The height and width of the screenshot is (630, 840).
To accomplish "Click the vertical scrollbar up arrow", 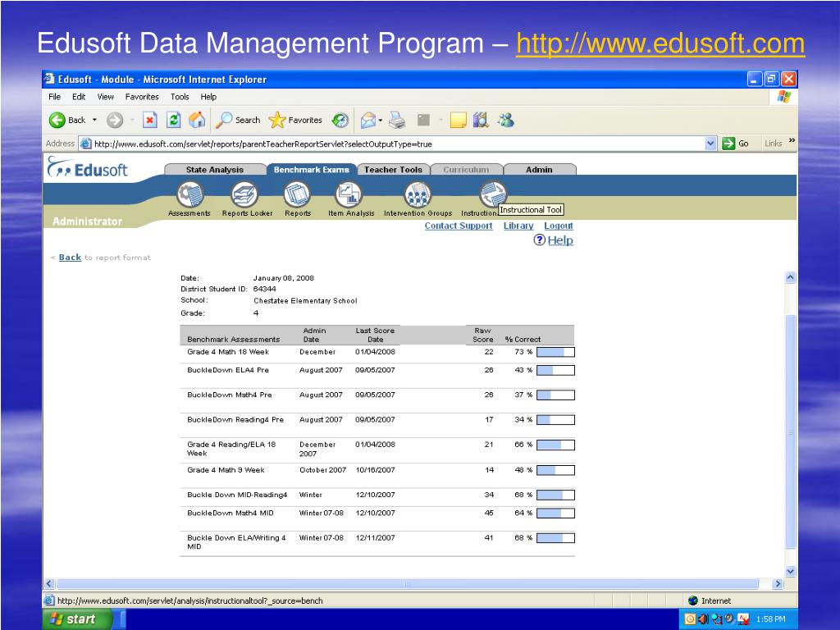I will coord(790,277).
